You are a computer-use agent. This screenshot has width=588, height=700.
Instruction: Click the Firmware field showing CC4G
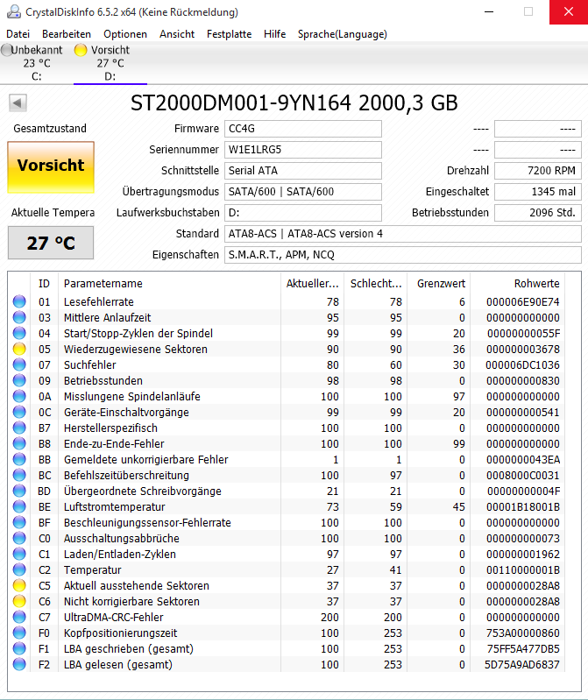(x=303, y=129)
